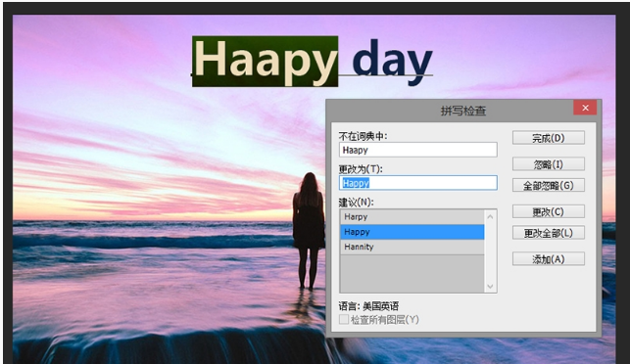Click the 更改为 input field
Viewport: 630px width, 364px height.
417,183
